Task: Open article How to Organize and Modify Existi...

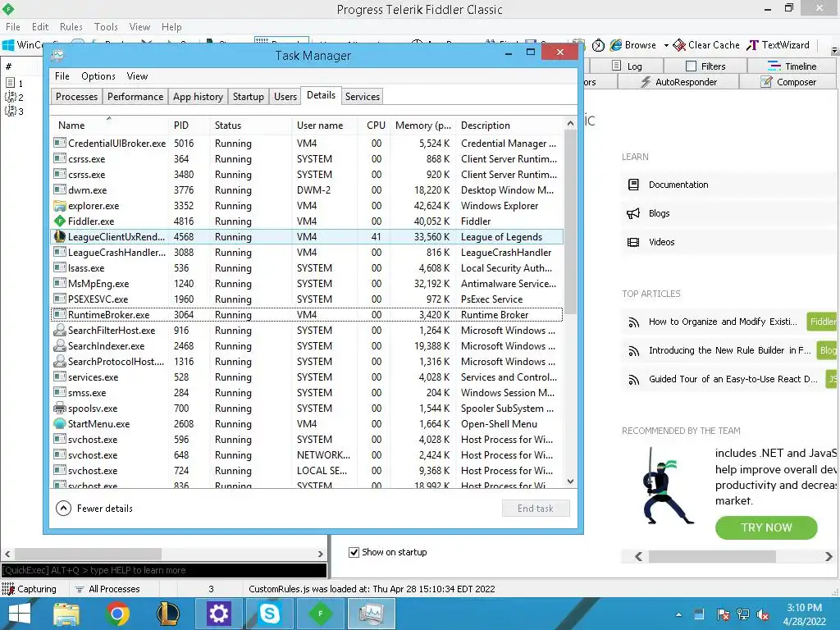Action: [x=723, y=322]
